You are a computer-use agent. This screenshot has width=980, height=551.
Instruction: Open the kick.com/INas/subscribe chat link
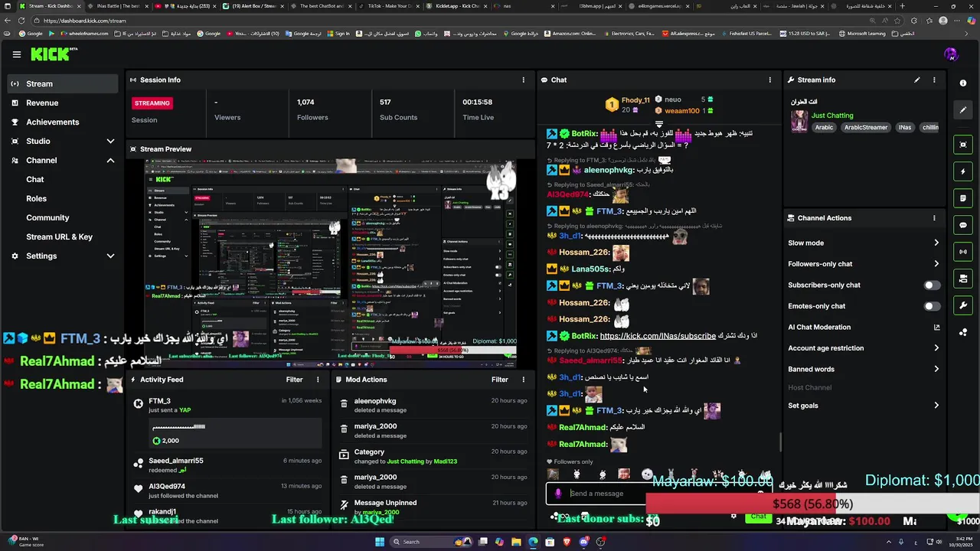coord(658,336)
